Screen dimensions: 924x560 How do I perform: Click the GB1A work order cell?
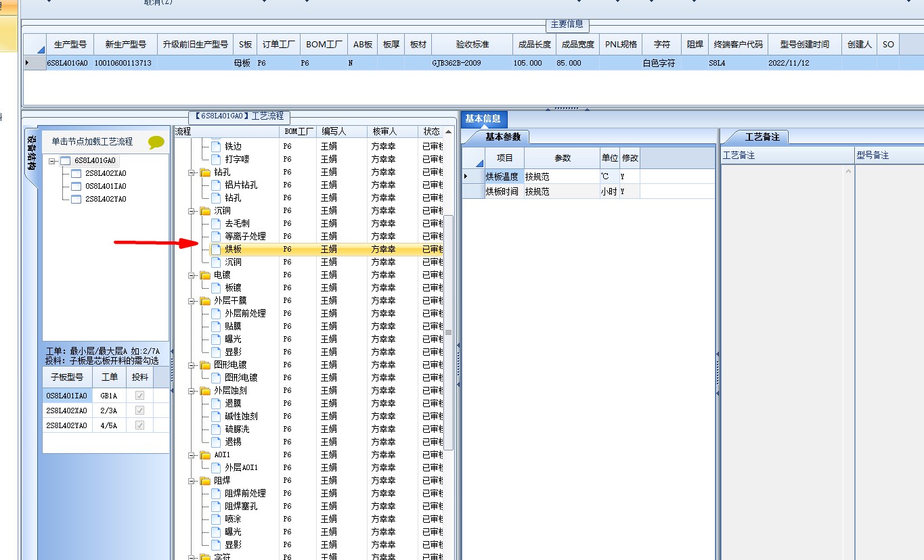(109, 396)
